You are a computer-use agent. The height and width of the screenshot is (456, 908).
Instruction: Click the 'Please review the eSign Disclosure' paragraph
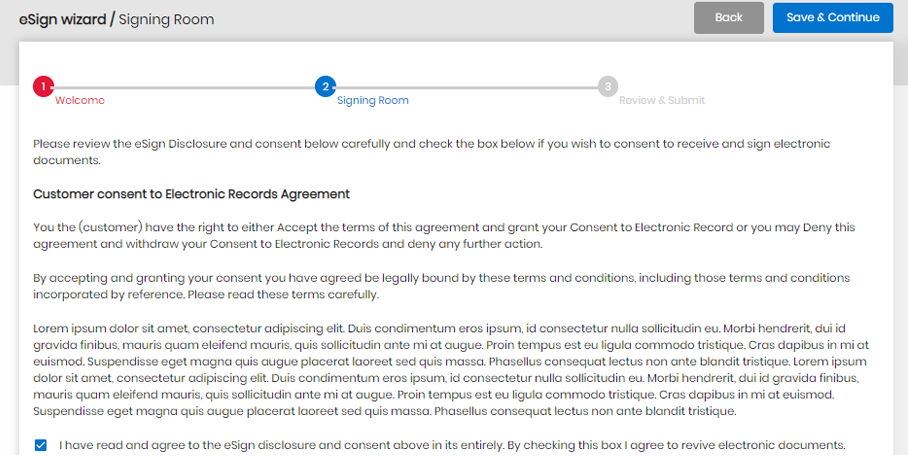[431, 152]
